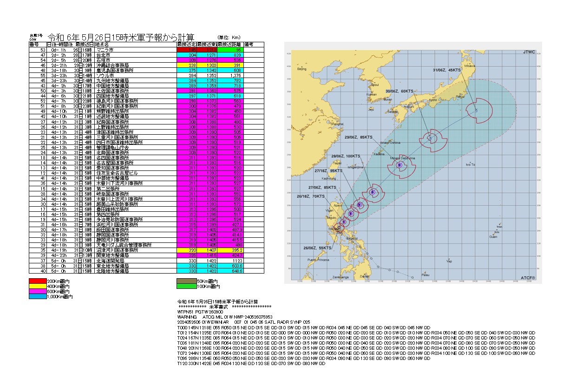Image resolution: width=563 pixels, height=392 pixels.
Task: Click the 31/06Z forecast position east of Tokyo
Action: (476, 110)
